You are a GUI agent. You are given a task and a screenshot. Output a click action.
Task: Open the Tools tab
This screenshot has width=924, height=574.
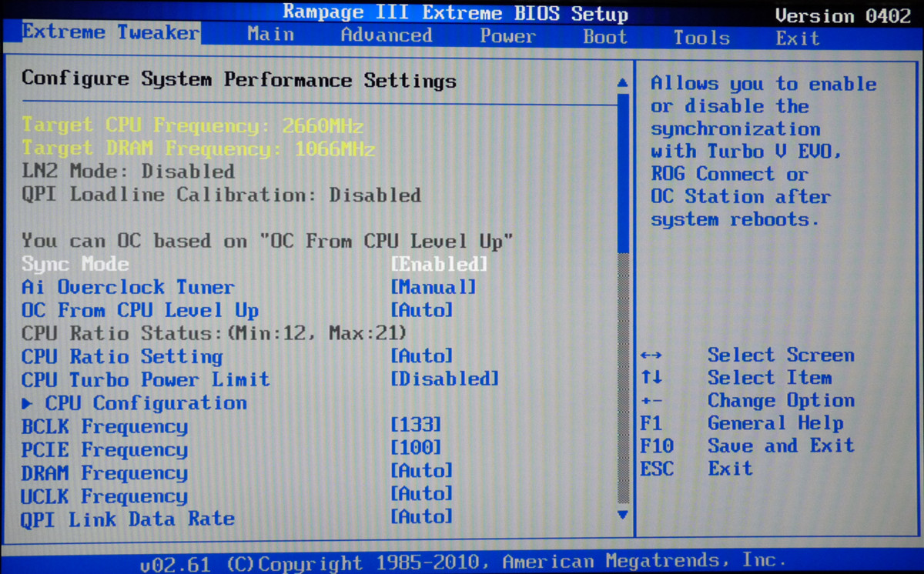tap(701, 38)
